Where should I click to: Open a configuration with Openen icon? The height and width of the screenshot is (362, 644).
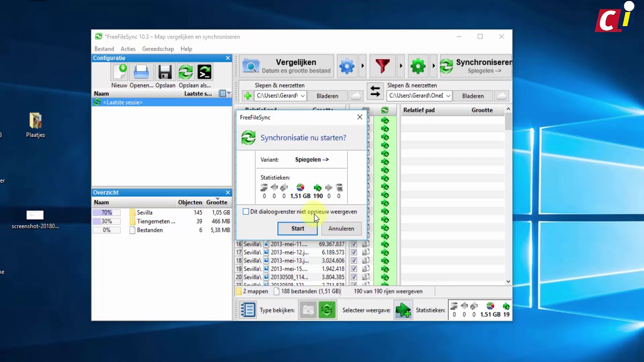[x=141, y=72]
